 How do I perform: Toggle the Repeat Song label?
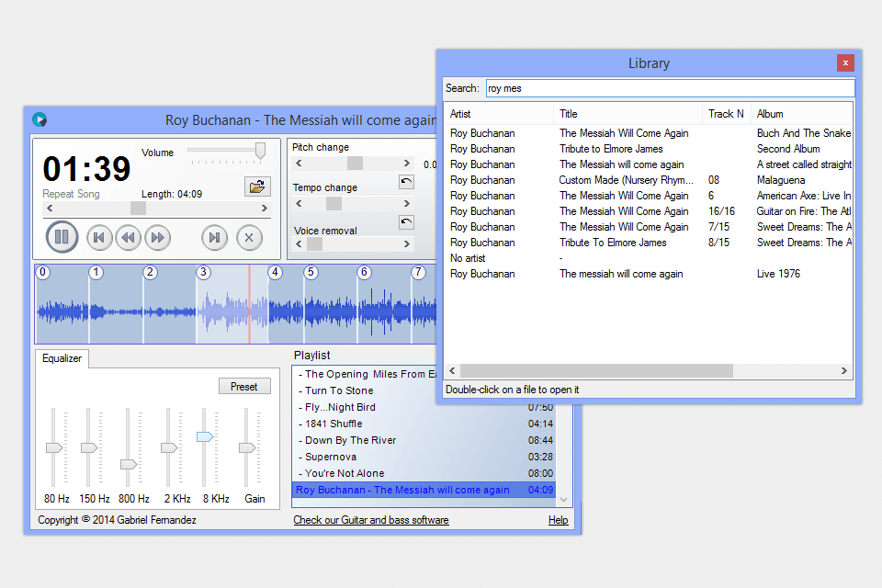click(71, 194)
